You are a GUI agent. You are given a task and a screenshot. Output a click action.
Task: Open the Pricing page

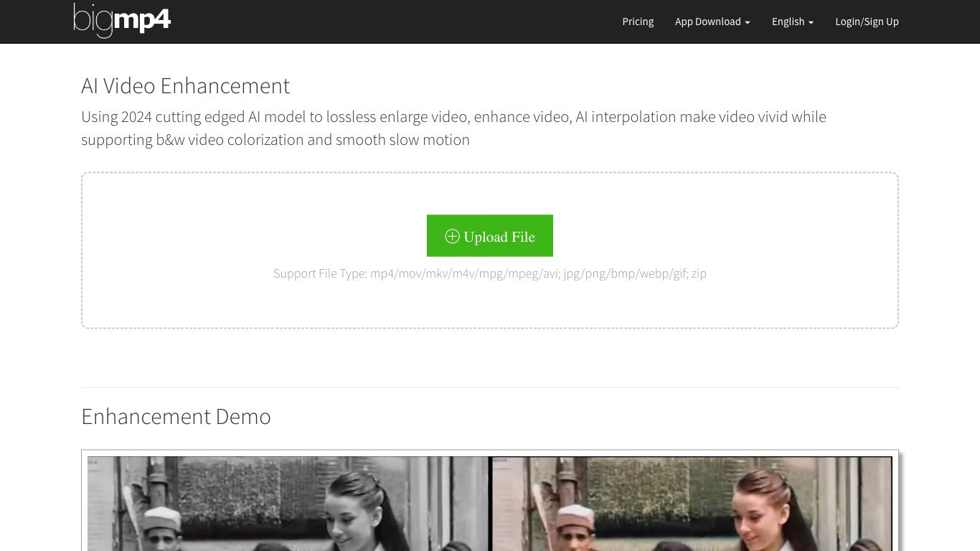coord(638,22)
